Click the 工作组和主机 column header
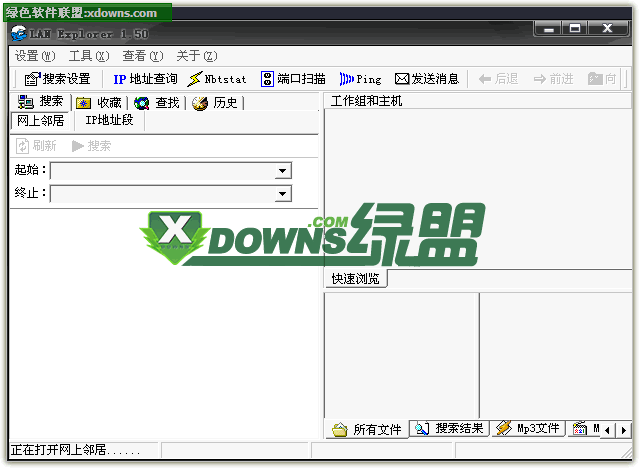This screenshot has height=468, width=639. click(478, 101)
